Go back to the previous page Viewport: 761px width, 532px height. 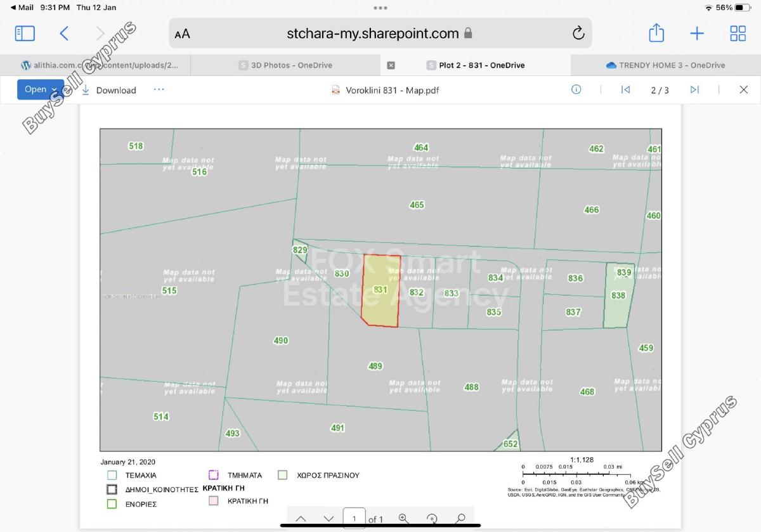[64, 34]
